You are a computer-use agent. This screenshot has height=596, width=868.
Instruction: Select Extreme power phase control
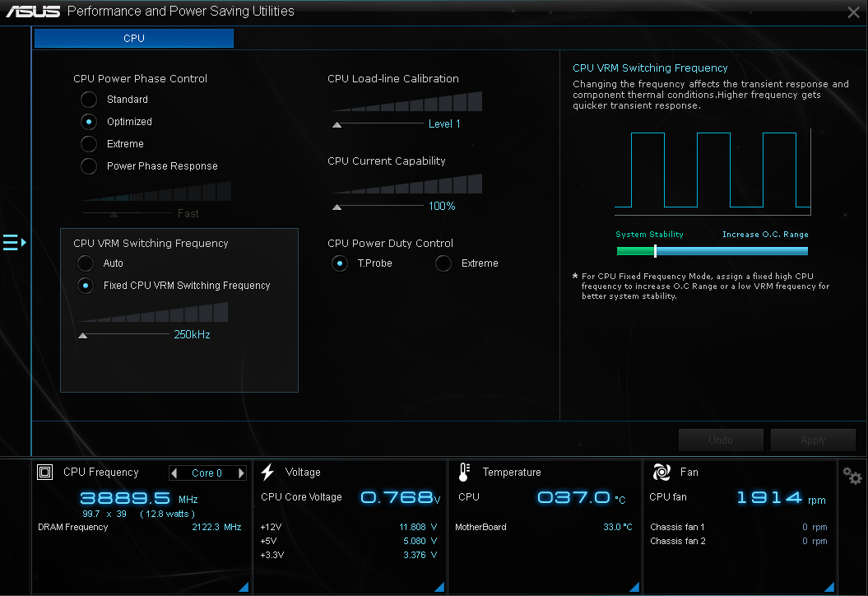(x=89, y=144)
